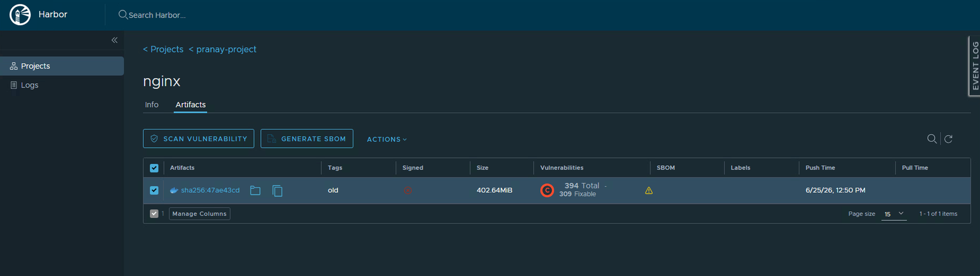Click the '309 Fixable' text
Image resolution: width=980 pixels, height=276 pixels.
click(x=578, y=194)
